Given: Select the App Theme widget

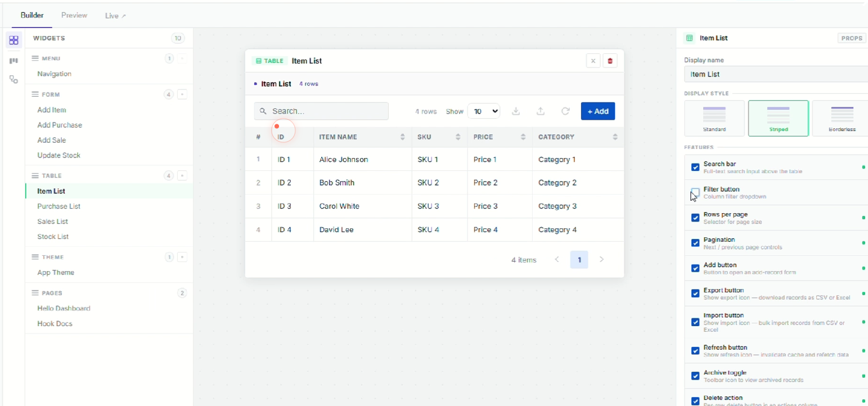Looking at the screenshot, I should coord(56,273).
